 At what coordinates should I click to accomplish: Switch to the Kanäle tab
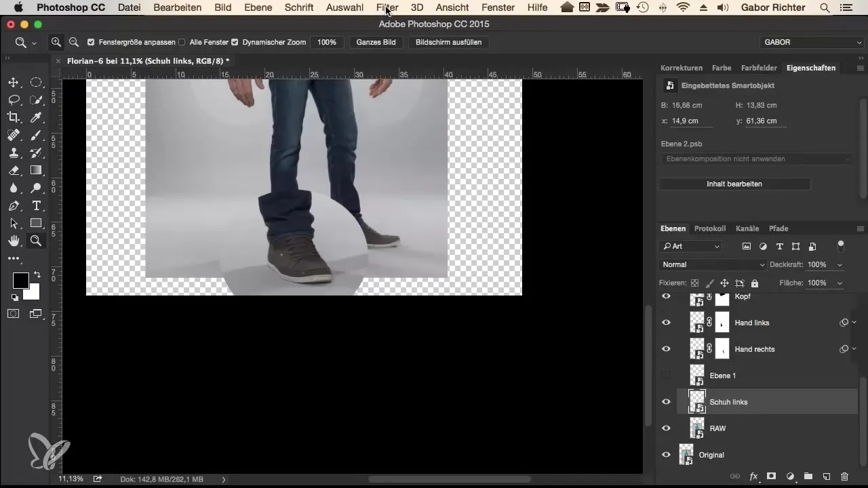point(747,228)
